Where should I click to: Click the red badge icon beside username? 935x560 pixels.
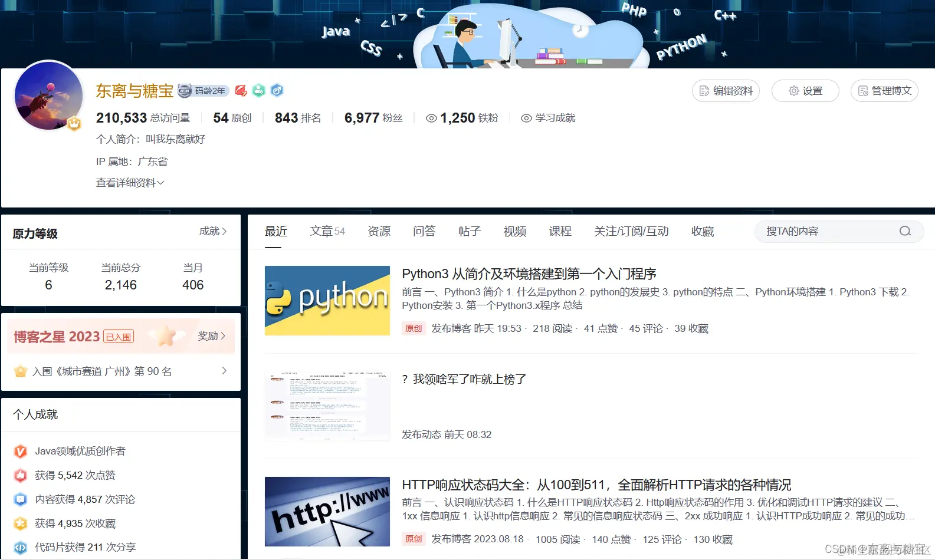pos(241,90)
